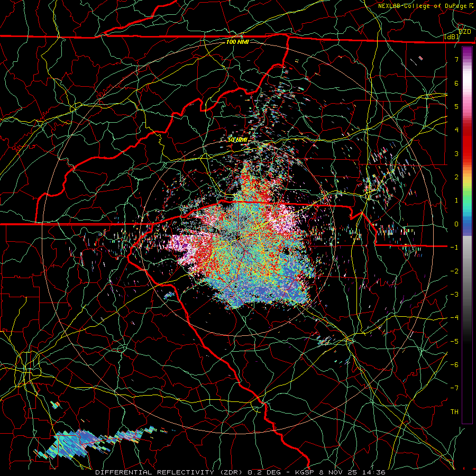This screenshot has width=476, height=476.
Task: Click the 4 value on the color scale
Action: [x=456, y=130]
